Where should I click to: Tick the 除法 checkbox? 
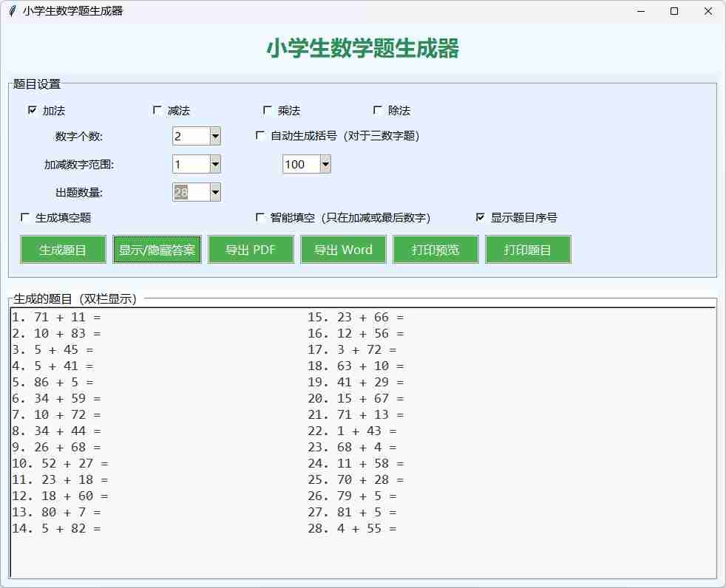click(x=379, y=110)
